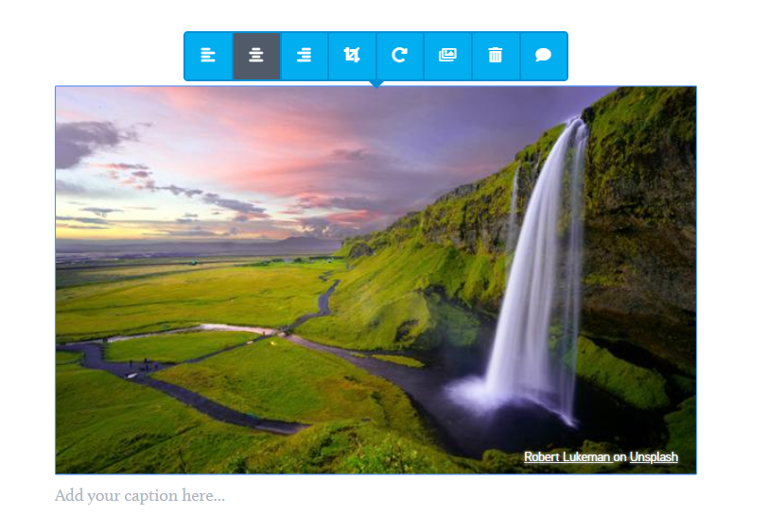
Task: Open the crop image tool
Action: (x=352, y=56)
